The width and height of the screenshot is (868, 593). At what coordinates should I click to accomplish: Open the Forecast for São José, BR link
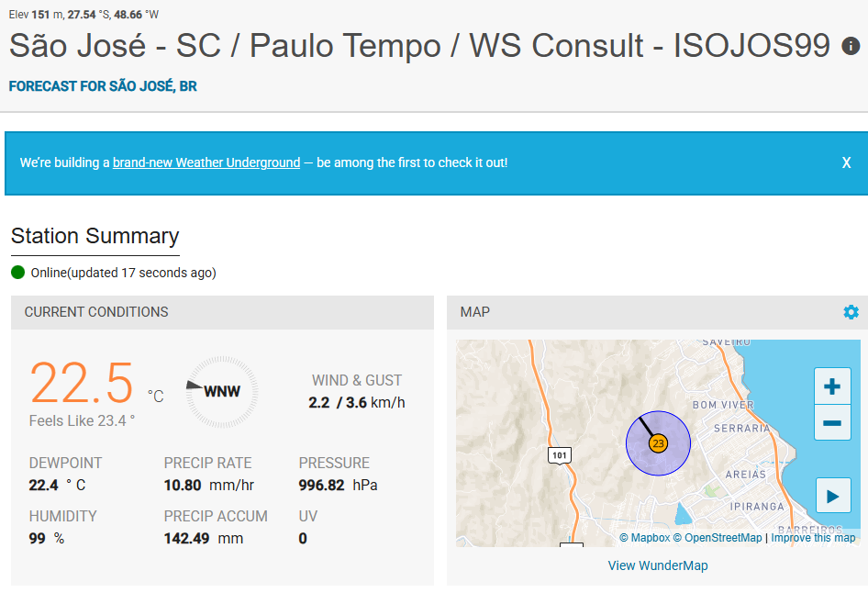coord(103,86)
